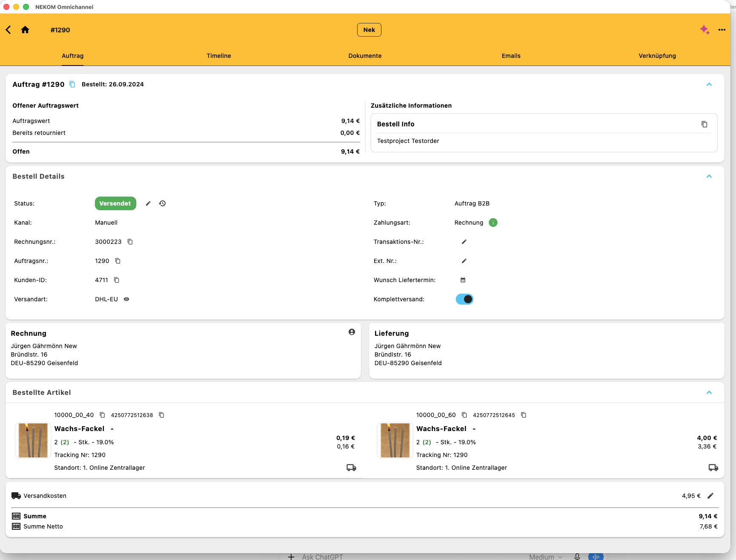Edit the Versandkosten amount
The height and width of the screenshot is (560, 736).
(x=710, y=496)
